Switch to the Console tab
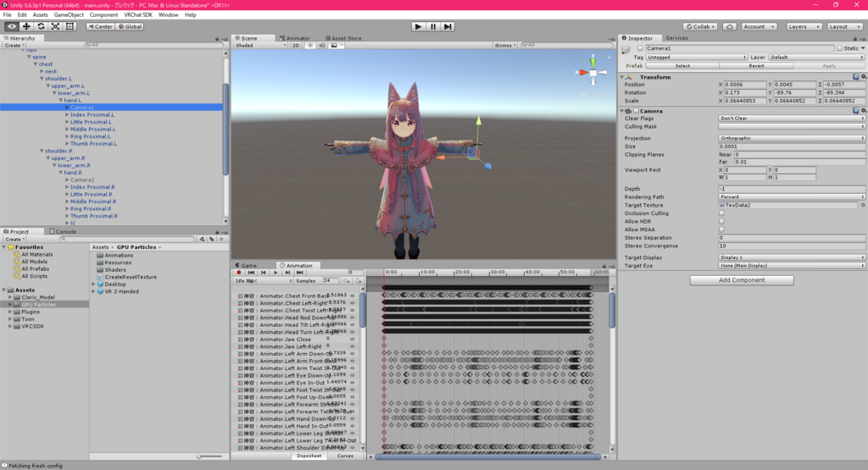Screen dimensions: 868x470 pyautogui.click(x=63, y=232)
